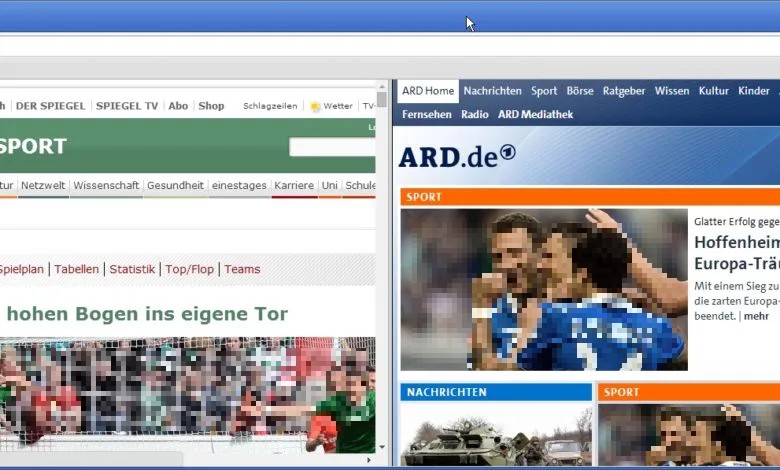Click the browser address bar field

pos(390,46)
